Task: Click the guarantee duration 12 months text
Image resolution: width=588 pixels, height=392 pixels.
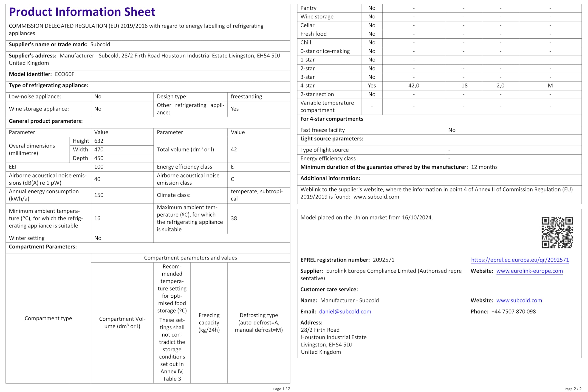Action: [484, 167]
